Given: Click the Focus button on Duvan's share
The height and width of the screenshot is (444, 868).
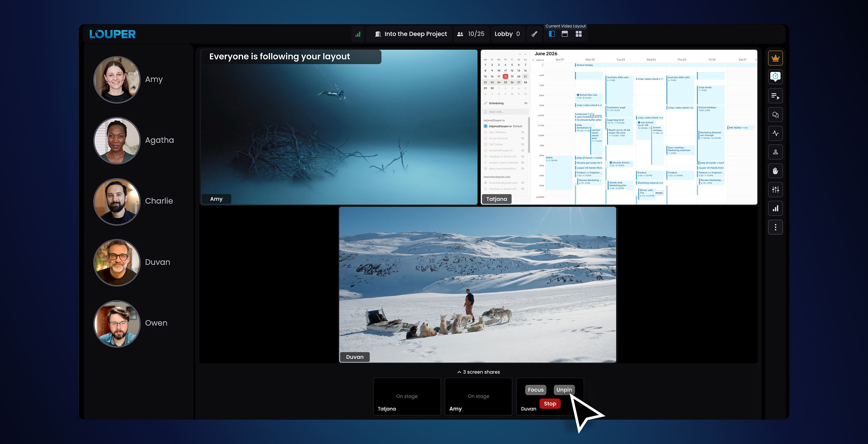Looking at the screenshot, I should 536,390.
